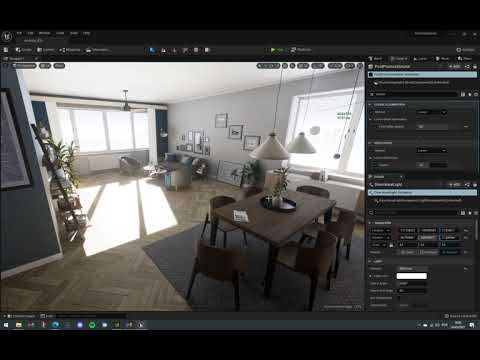Open the Cinematics toolbar button
This screenshot has width=480, height=360.
tap(97, 50)
